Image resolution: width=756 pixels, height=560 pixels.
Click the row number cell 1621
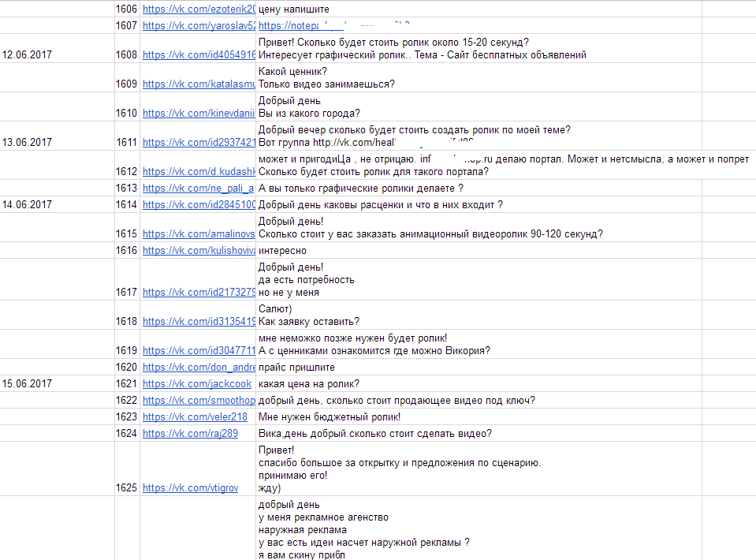click(x=127, y=384)
